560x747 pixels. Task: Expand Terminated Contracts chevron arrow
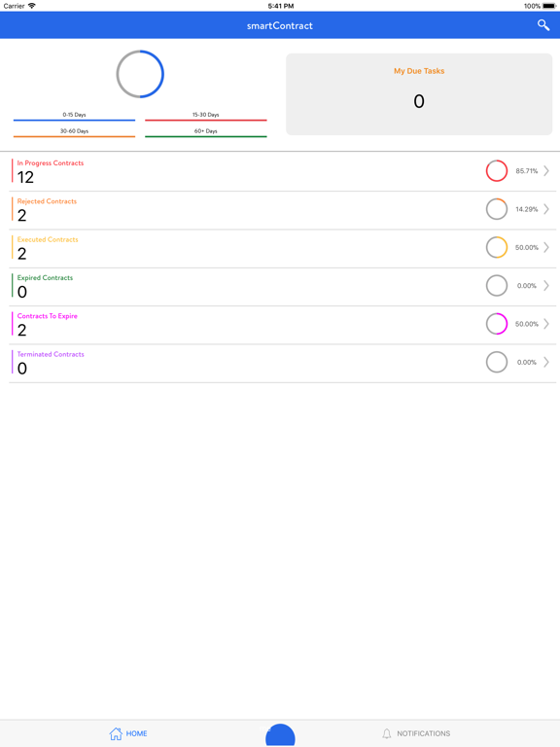546,362
